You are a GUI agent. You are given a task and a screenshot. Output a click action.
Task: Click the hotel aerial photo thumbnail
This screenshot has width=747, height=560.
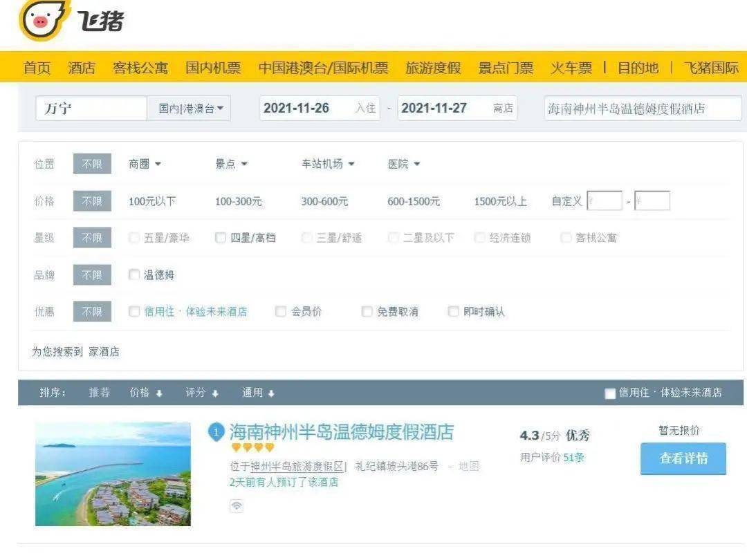point(113,474)
